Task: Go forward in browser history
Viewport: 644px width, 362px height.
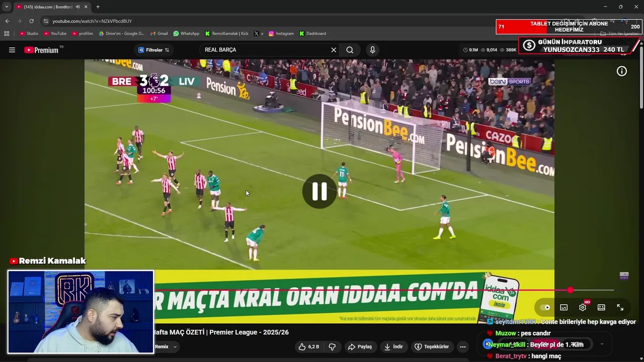Action: (19, 21)
